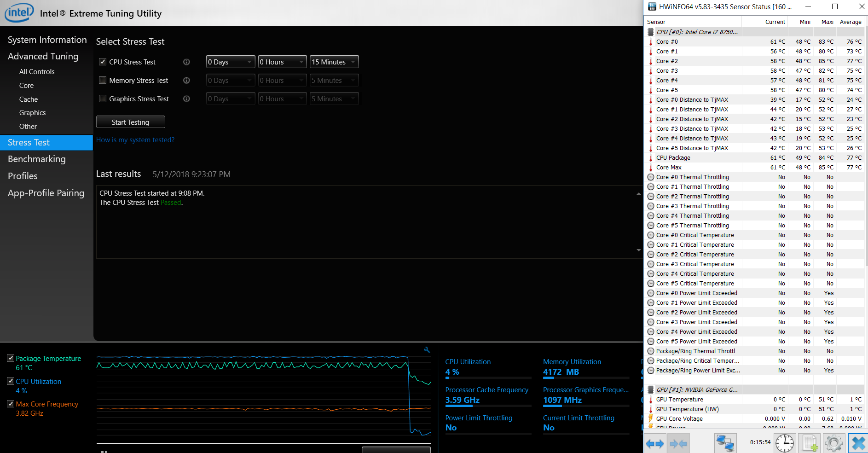Click the HWiNFO Sensor column header
This screenshot has width=868, height=453.
pyautogui.click(x=693, y=22)
